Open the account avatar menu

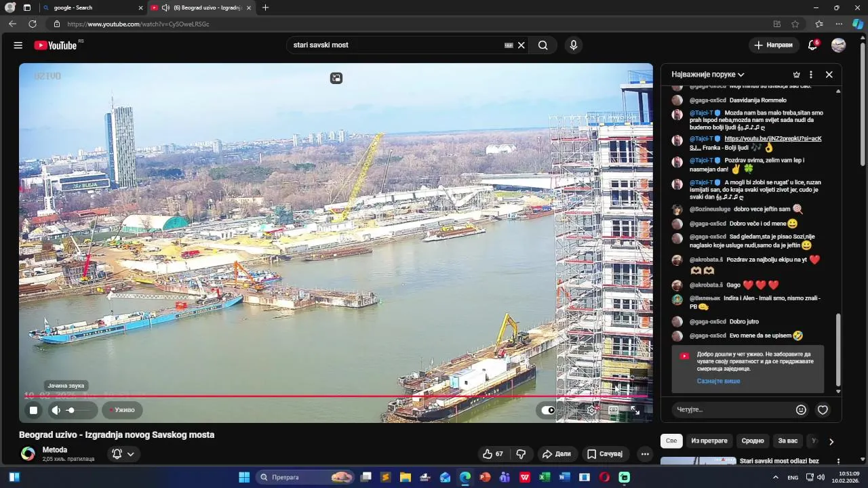coord(839,45)
